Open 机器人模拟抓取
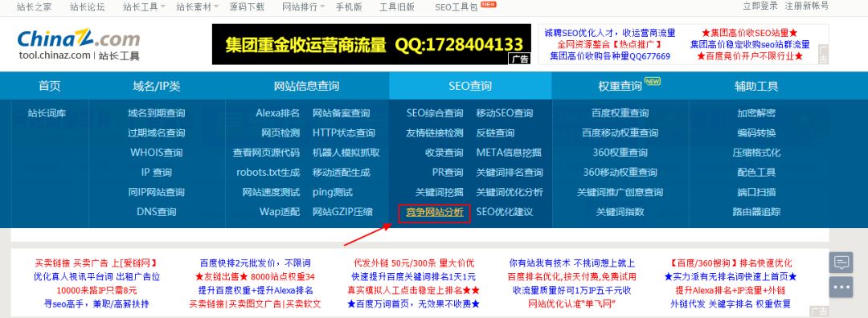Screen dimensions: 868x318 coord(346,153)
